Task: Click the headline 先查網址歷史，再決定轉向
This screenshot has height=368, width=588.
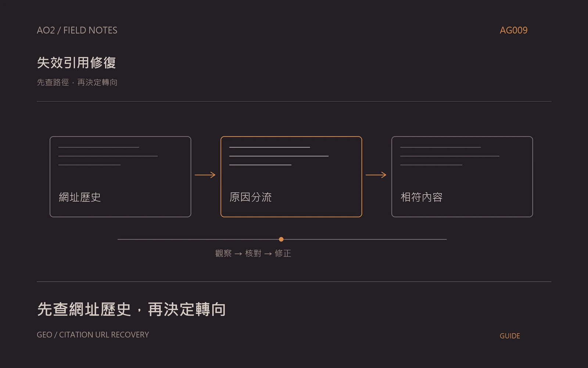Action: pyautogui.click(x=132, y=309)
